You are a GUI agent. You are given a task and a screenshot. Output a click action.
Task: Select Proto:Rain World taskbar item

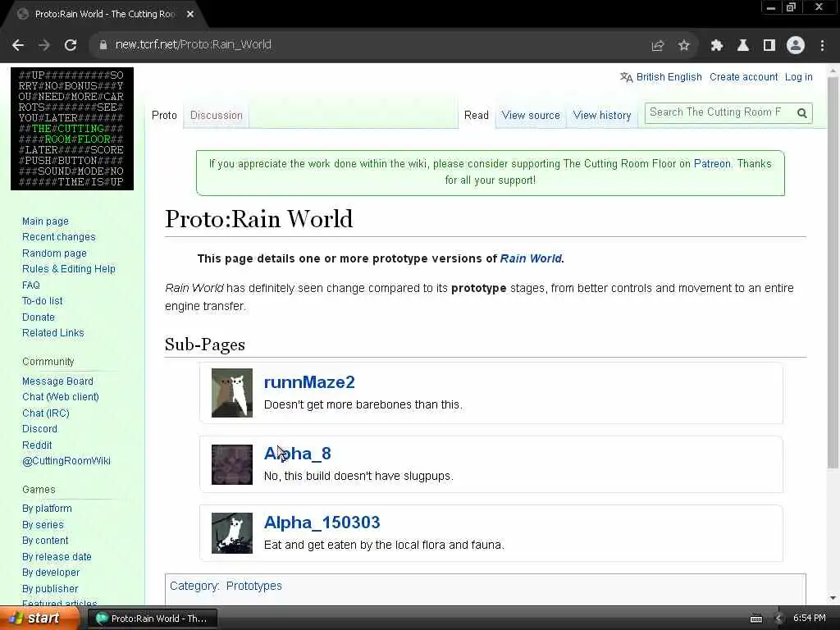(x=152, y=619)
